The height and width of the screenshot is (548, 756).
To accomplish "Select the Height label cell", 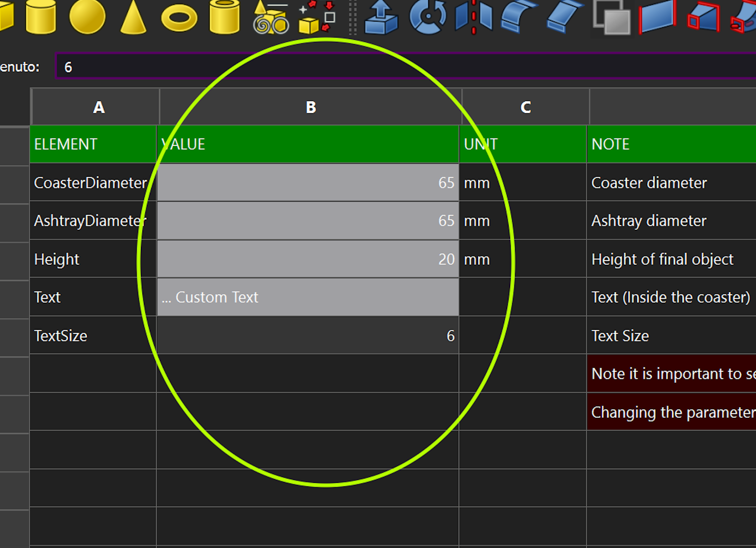I will pyautogui.click(x=93, y=259).
